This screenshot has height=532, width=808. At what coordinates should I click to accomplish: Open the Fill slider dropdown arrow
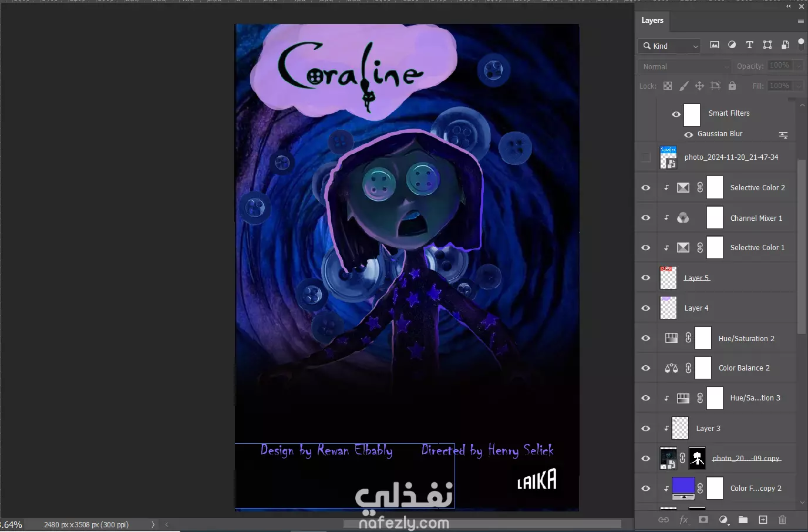(799, 86)
